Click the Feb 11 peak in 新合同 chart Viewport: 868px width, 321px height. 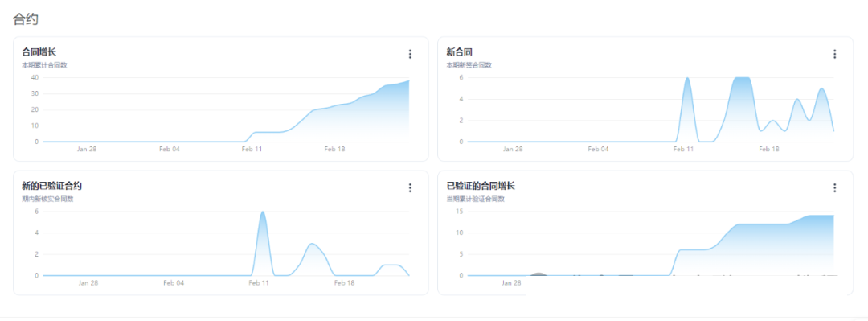[687, 78]
